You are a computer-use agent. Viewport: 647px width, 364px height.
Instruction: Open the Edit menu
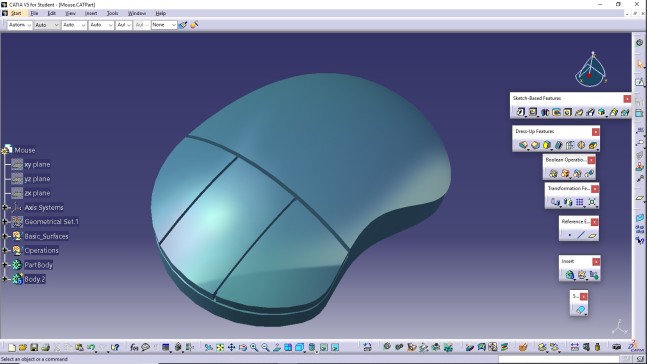click(52, 13)
